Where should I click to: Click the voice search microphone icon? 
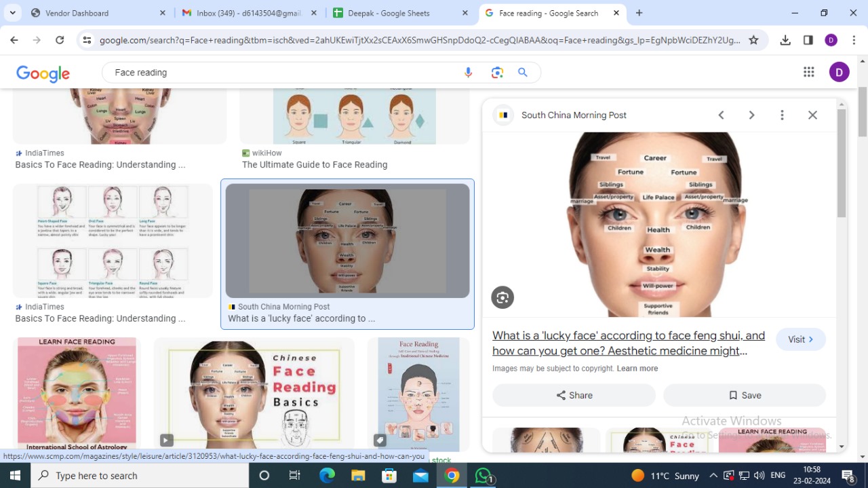tap(468, 73)
